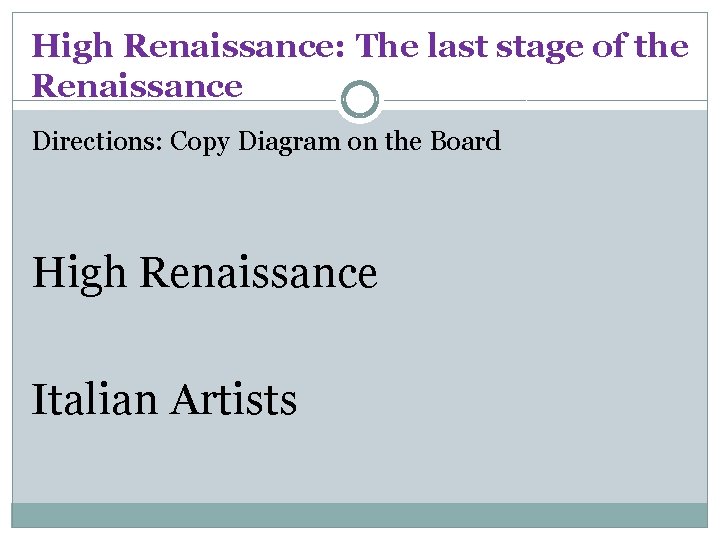Click the word 'Artists' in body text
720x540 pixels.
click(x=233, y=400)
